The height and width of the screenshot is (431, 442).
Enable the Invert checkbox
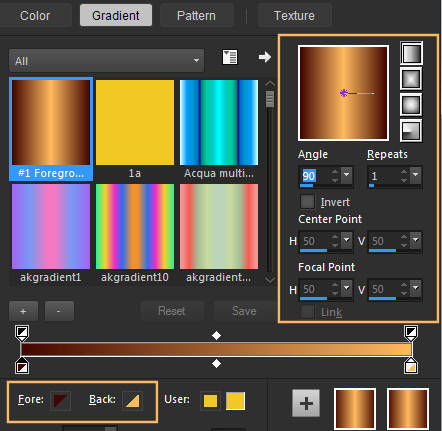coord(307,202)
